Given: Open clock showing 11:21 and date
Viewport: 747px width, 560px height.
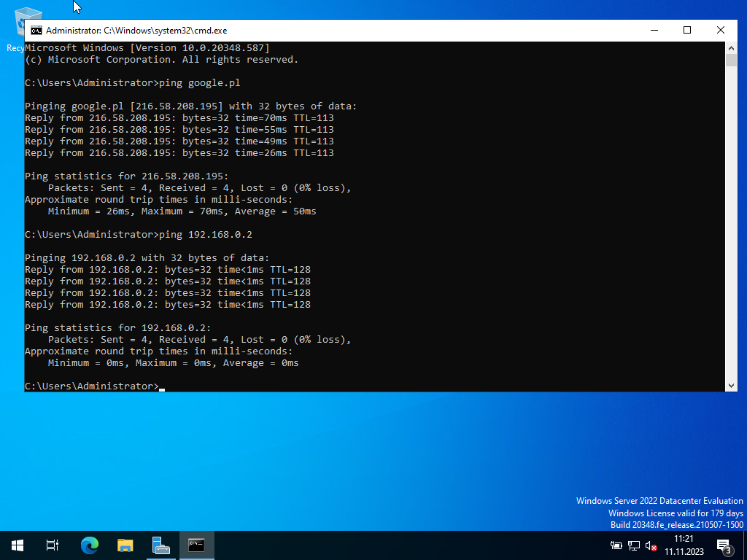Looking at the screenshot, I should point(684,545).
